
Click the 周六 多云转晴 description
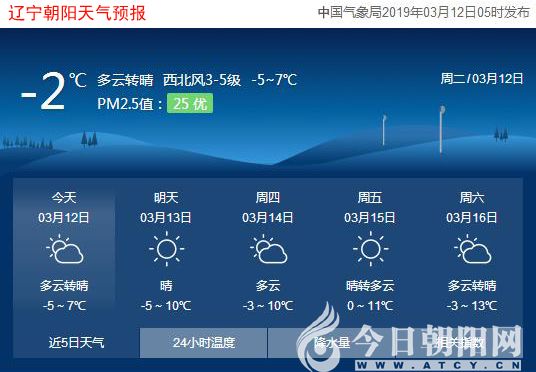[x=472, y=285]
